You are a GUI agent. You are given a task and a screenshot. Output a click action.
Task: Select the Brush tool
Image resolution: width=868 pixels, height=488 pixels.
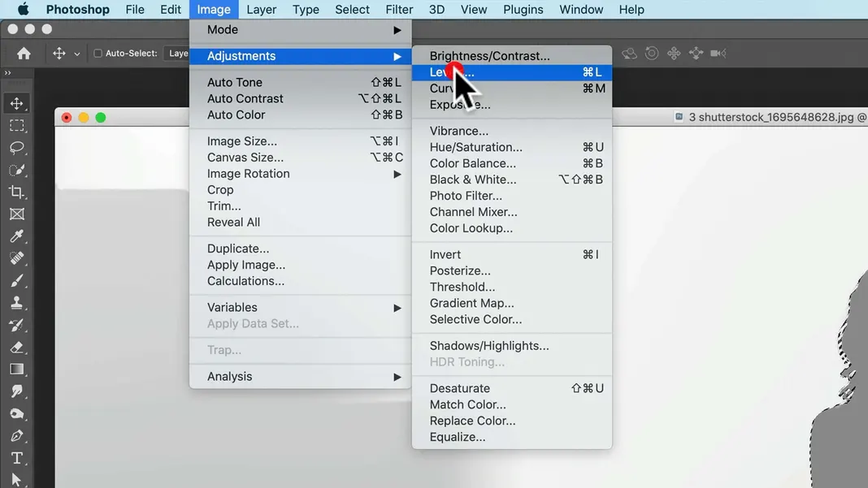[16, 280]
